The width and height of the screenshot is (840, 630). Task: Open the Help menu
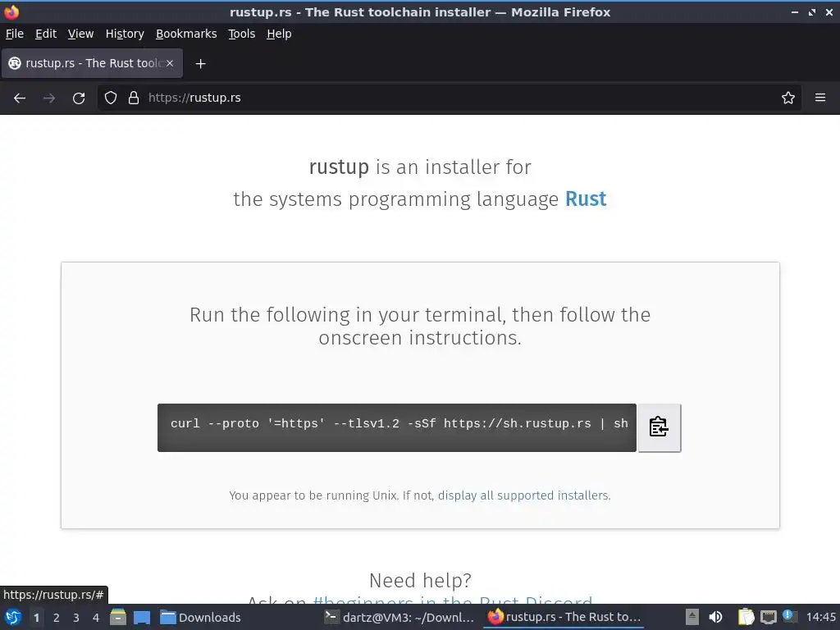(279, 34)
